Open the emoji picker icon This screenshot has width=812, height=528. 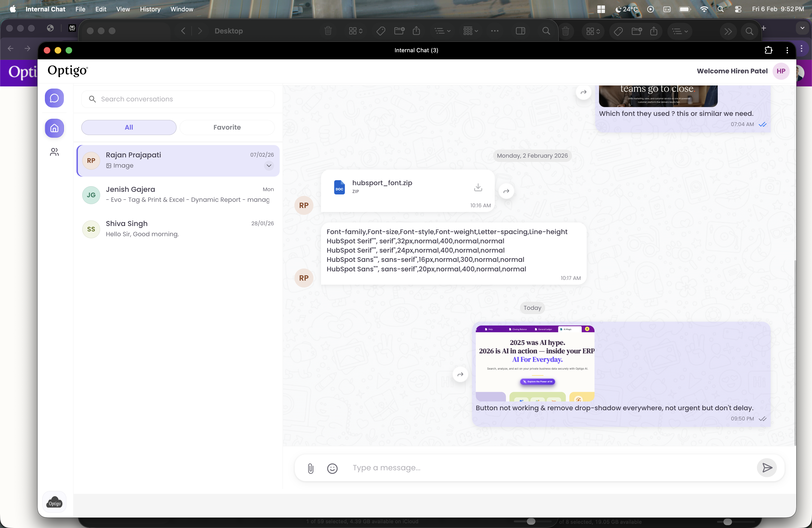click(x=332, y=468)
